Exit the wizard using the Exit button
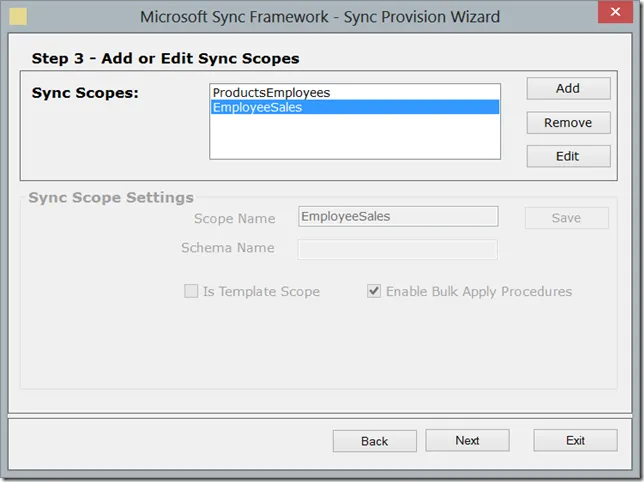644x482 pixels. tap(575, 441)
